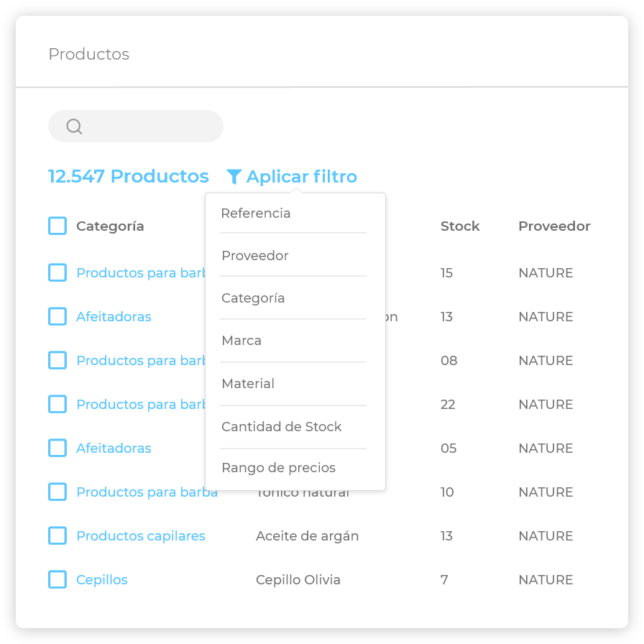This screenshot has width=644, height=644.
Task: Open the Productos capilares category link
Action: (141, 535)
